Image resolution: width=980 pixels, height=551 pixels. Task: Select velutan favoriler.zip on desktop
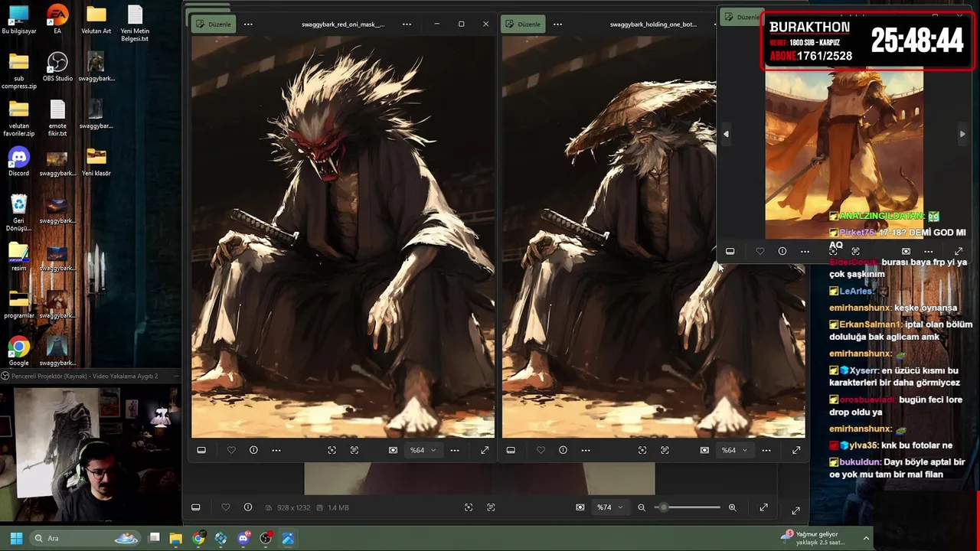point(19,118)
